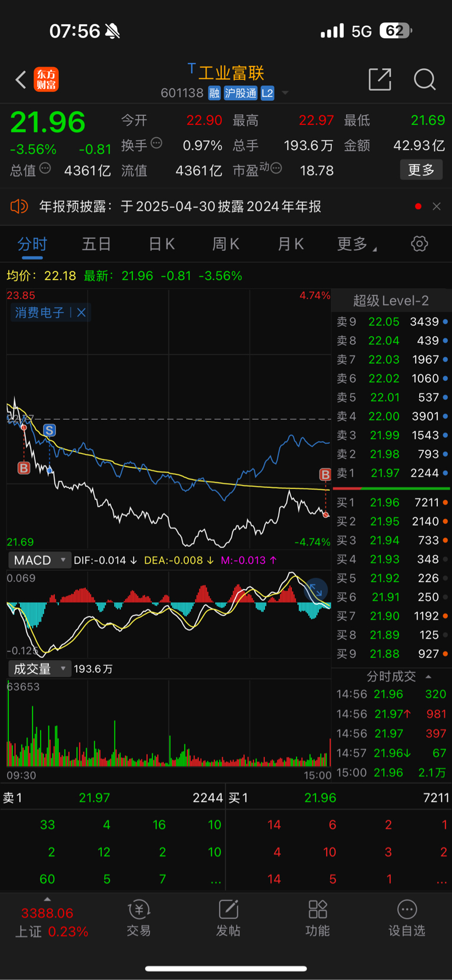
Task: Tap the 东方财富 app logo
Action: 46,79
